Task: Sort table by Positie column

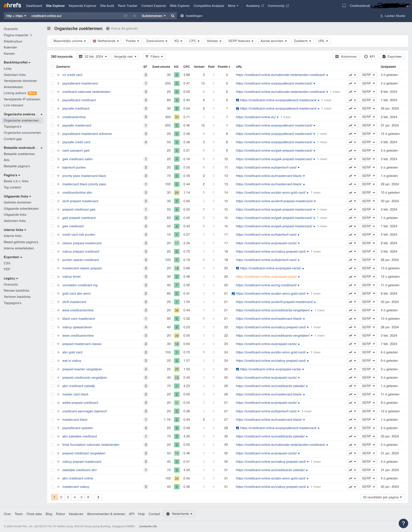Action: coord(224,67)
